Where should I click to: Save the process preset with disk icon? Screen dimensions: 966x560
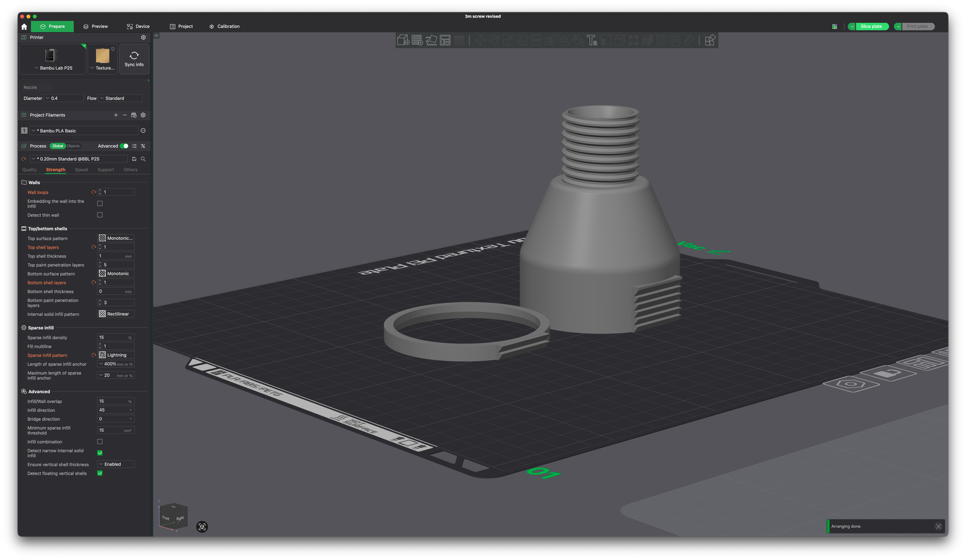click(134, 159)
